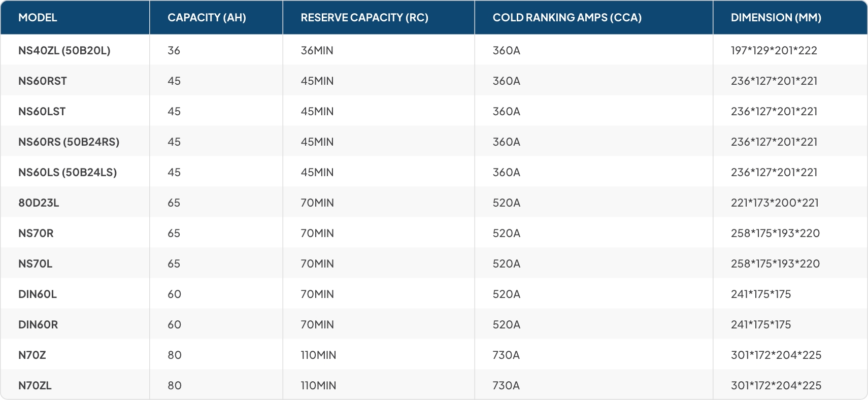This screenshot has width=868, height=400.
Task: Click the 36MIN reserve capacity value
Action: tap(317, 50)
